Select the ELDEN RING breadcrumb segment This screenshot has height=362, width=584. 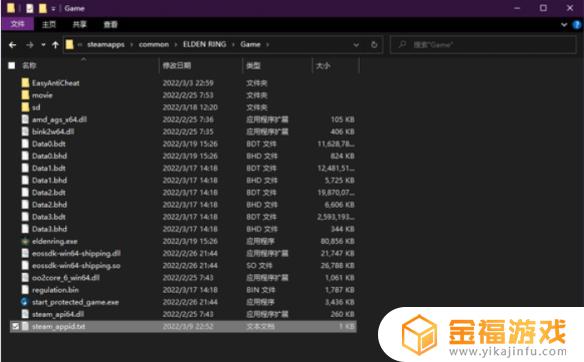pyautogui.click(x=204, y=44)
